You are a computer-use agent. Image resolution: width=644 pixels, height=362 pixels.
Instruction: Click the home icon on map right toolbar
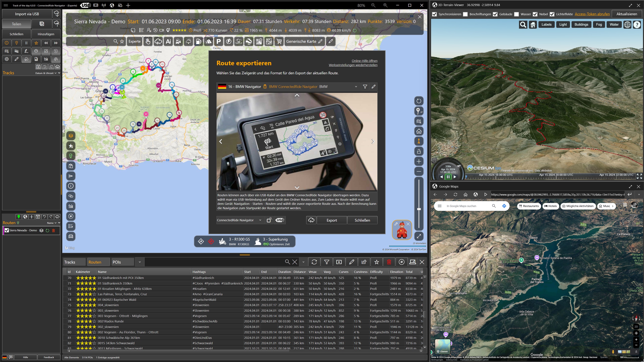[x=419, y=131]
